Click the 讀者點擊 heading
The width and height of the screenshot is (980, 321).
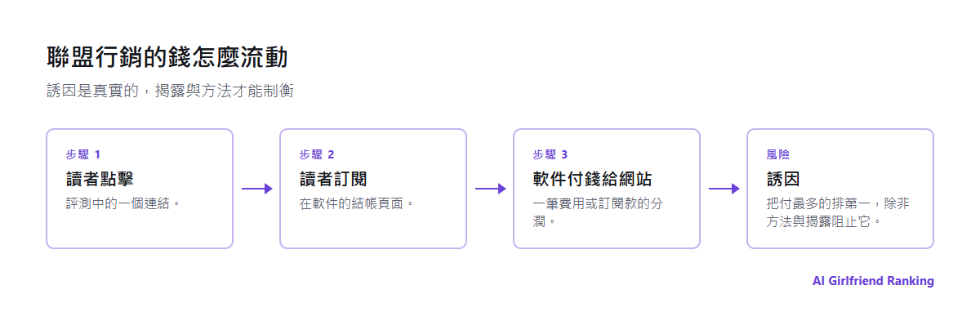[100, 179]
